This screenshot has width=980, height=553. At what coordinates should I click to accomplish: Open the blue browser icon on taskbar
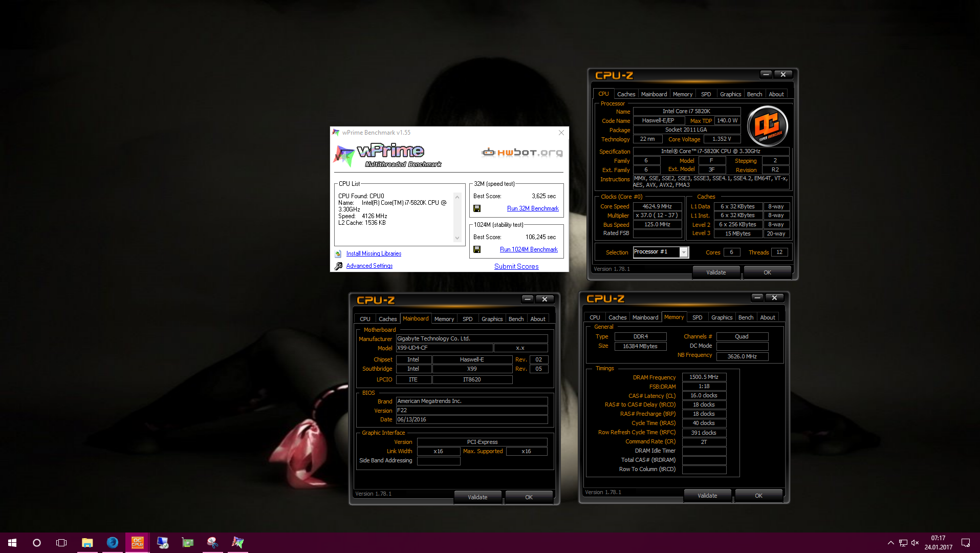pos(113,543)
